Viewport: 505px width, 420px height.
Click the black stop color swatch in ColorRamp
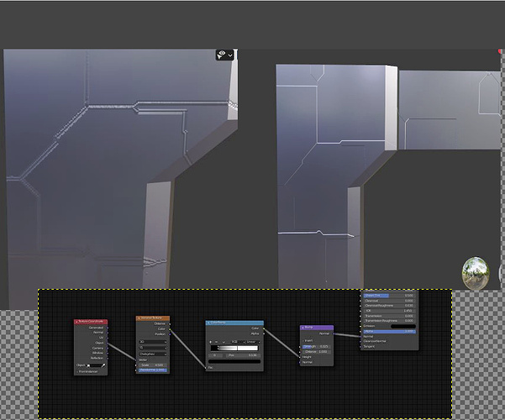point(234,361)
